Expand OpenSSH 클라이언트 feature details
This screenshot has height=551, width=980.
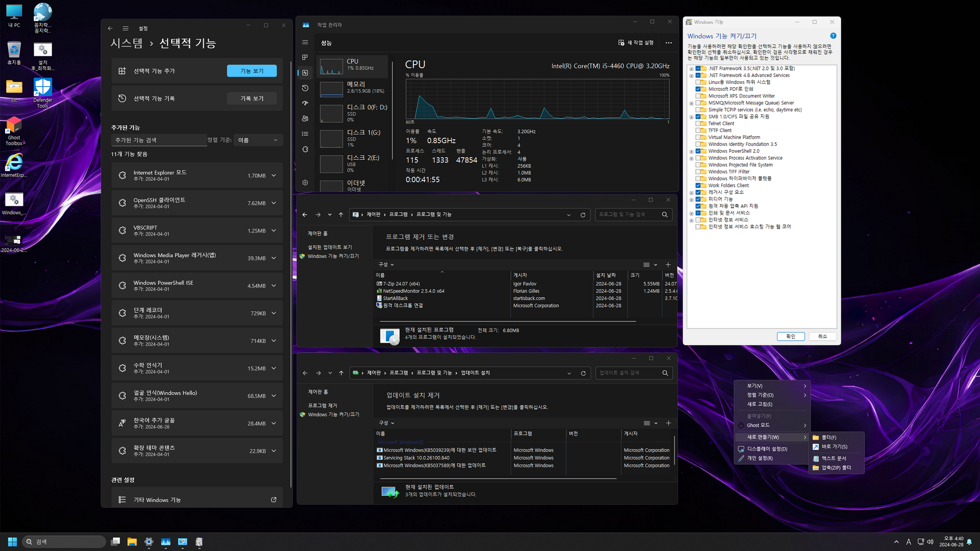(274, 203)
